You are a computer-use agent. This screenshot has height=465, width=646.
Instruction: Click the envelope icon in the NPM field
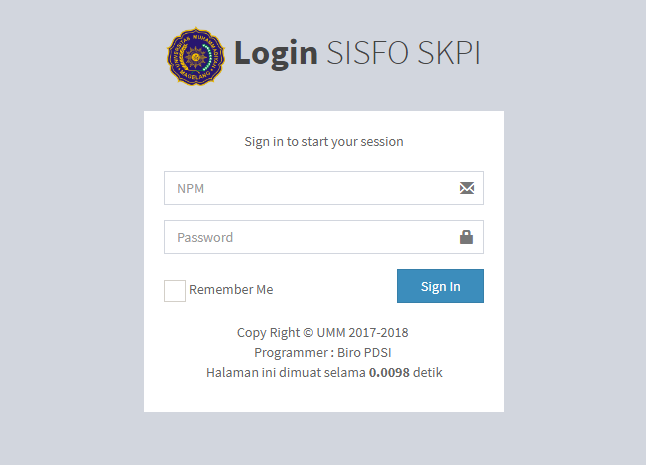(x=467, y=188)
